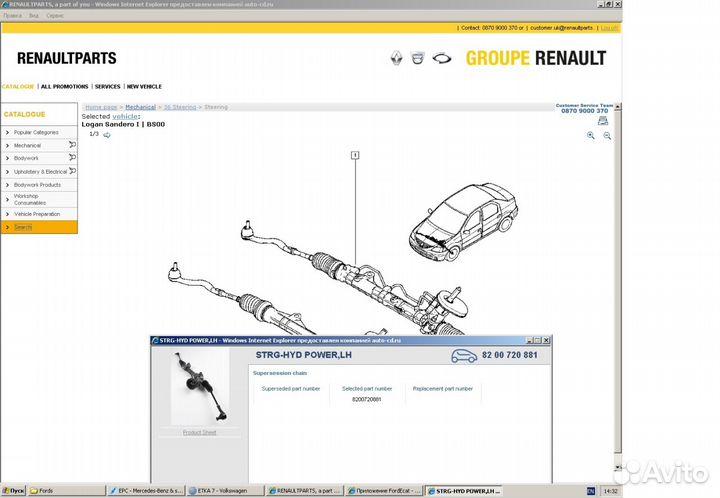Open the Сервис browser menu
The image size is (720, 498).
[55, 16]
